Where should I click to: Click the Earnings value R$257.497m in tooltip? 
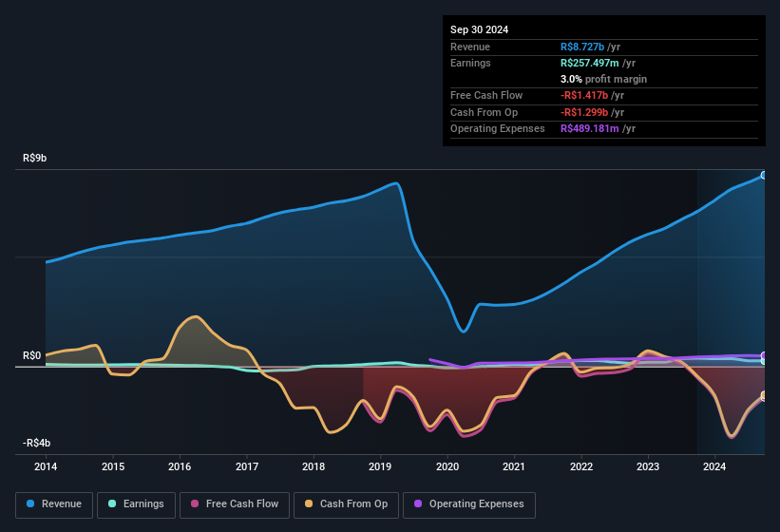click(x=597, y=63)
